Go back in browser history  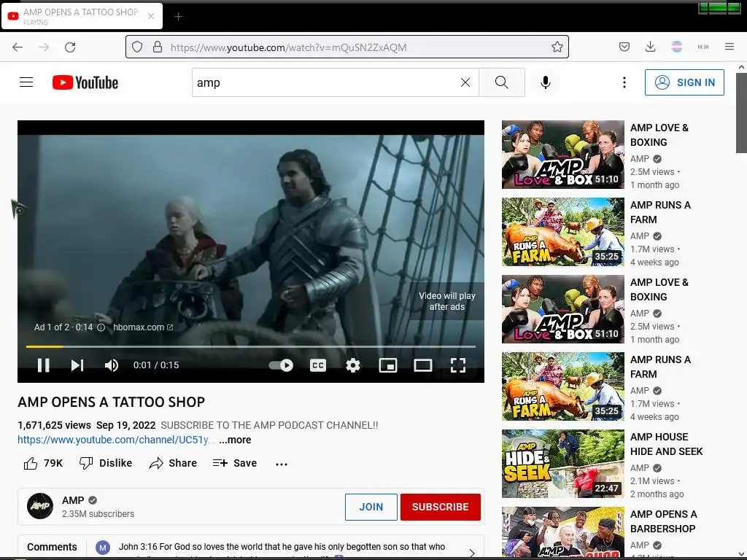tap(18, 47)
